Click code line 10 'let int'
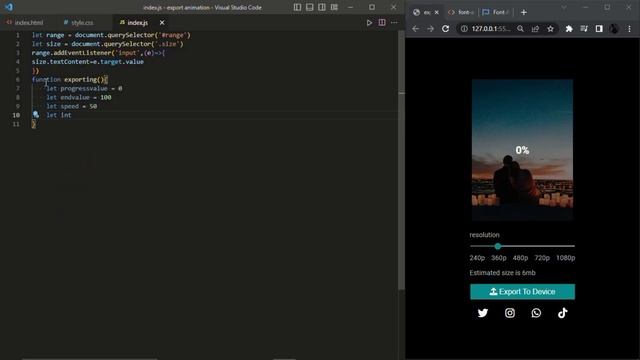This screenshot has height=360, width=640. (x=59, y=115)
